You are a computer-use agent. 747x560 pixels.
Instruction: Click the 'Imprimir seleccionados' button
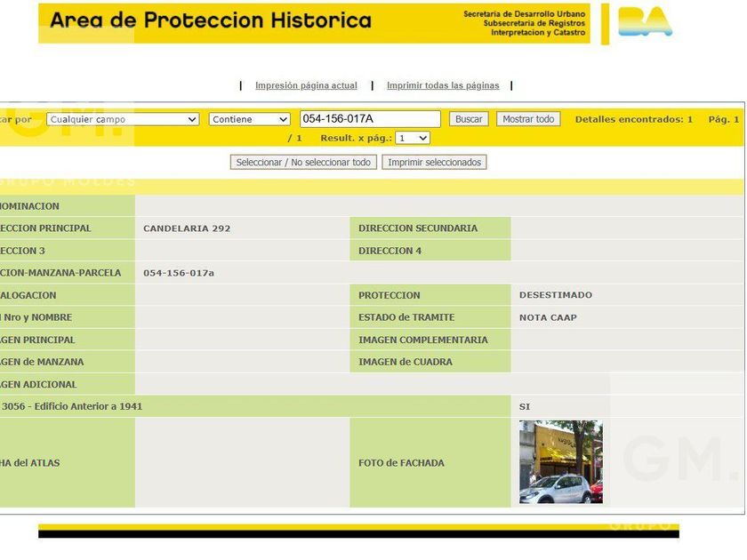435,163
